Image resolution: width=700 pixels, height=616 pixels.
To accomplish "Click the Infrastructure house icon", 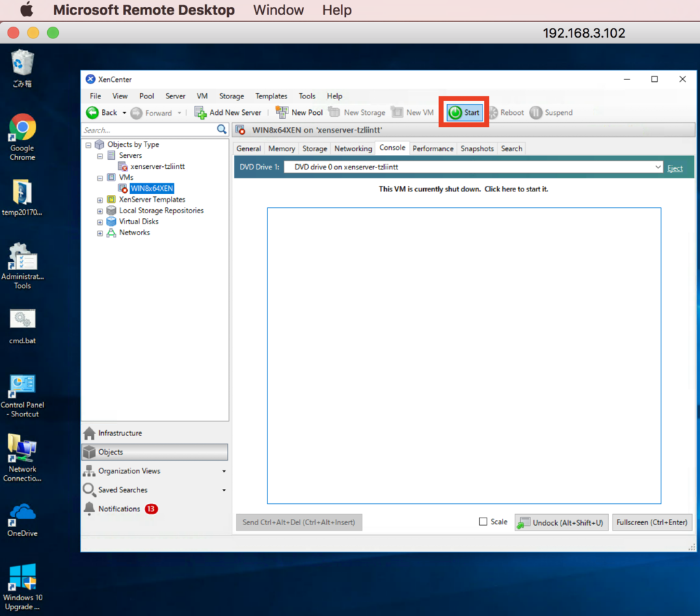I will click(90, 433).
